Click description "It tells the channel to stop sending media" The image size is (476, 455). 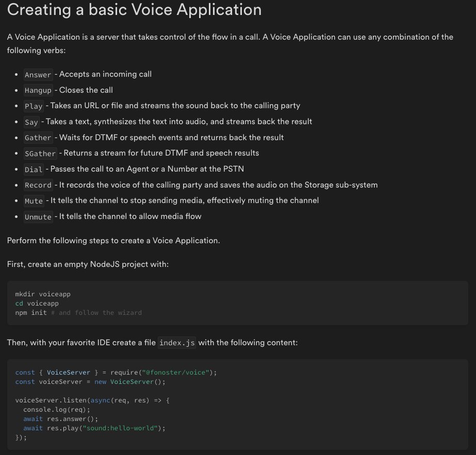[185, 200]
